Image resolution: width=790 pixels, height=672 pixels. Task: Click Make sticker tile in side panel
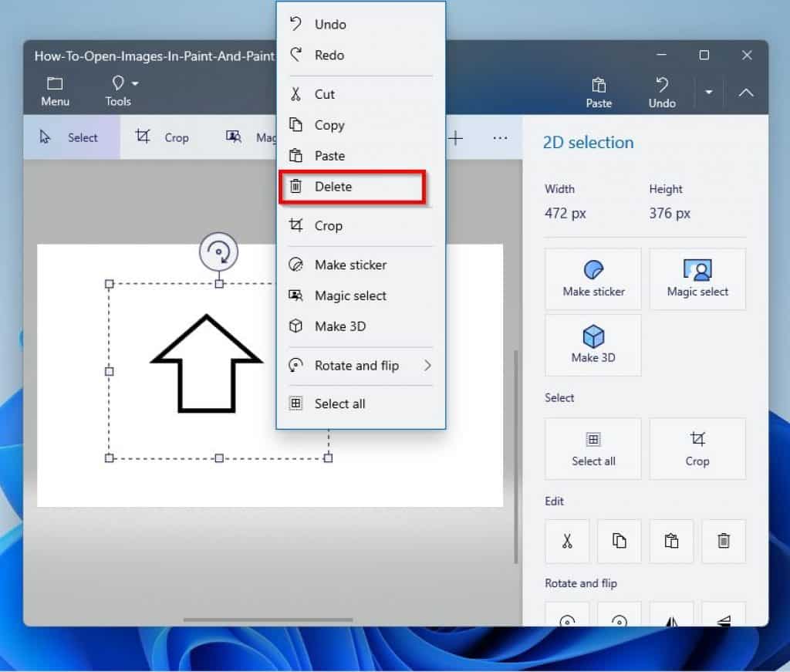593,279
